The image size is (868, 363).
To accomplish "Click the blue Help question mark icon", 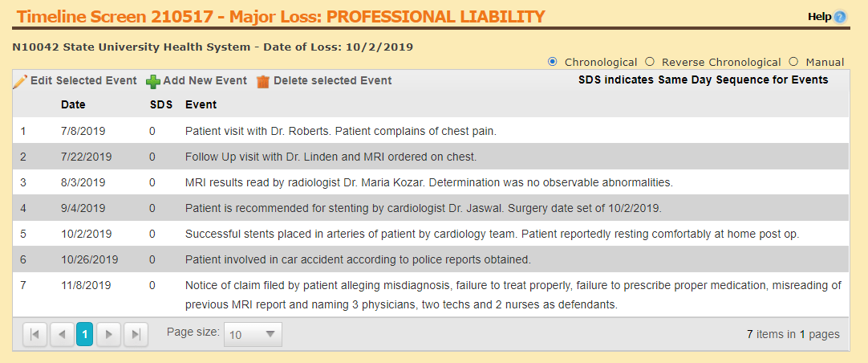I will 840,17.
